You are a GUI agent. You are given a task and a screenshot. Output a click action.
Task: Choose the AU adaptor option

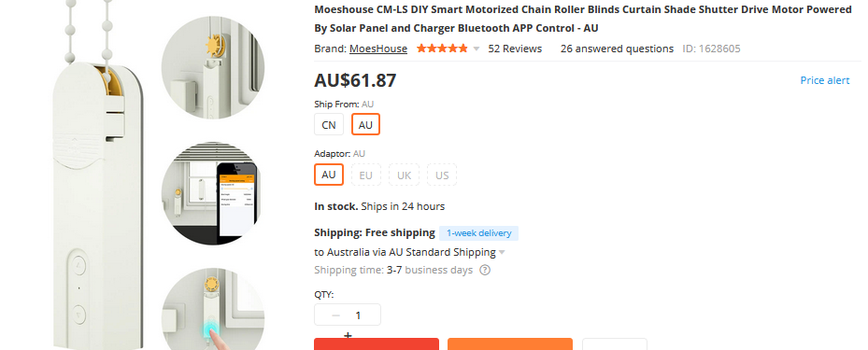[x=329, y=175]
